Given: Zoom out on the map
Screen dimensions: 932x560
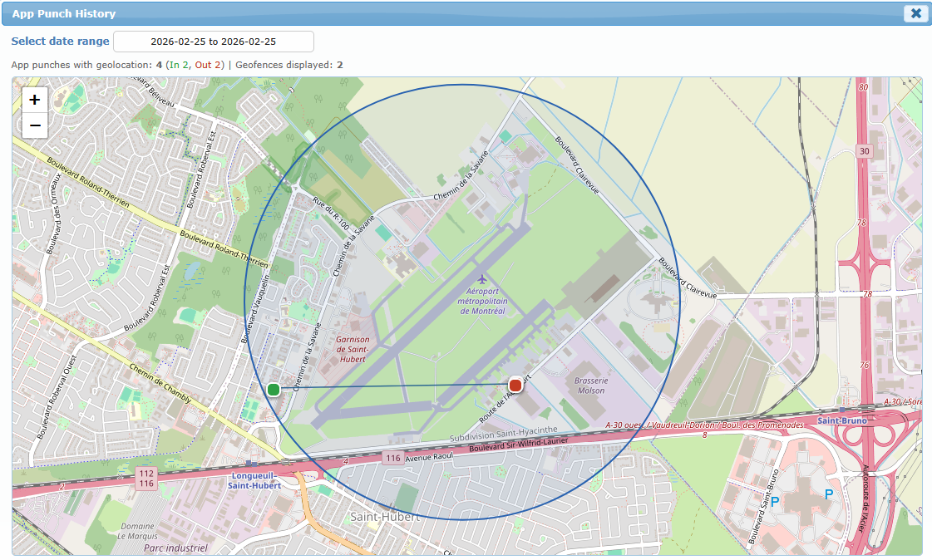Looking at the screenshot, I should click(x=34, y=125).
